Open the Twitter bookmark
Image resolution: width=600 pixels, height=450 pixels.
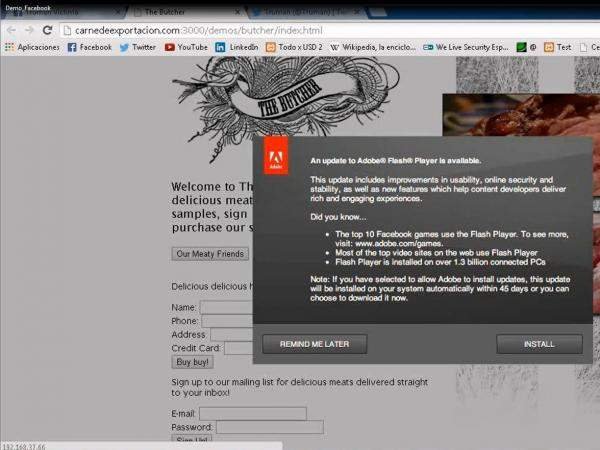(138, 47)
